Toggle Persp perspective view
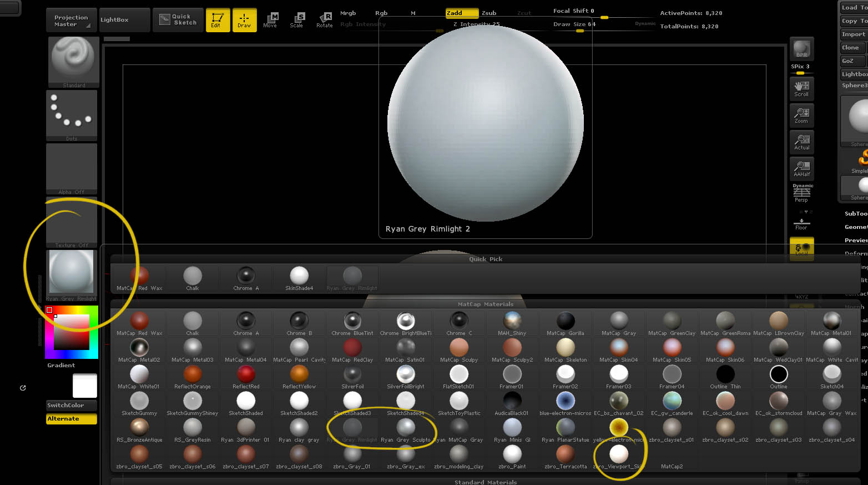The width and height of the screenshot is (868, 485). coord(801,194)
